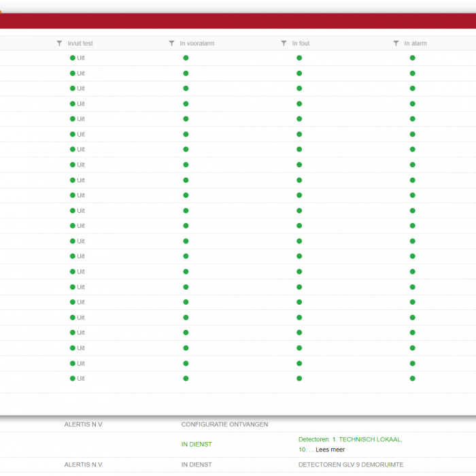Click first row's In fout green dot

point(299,58)
